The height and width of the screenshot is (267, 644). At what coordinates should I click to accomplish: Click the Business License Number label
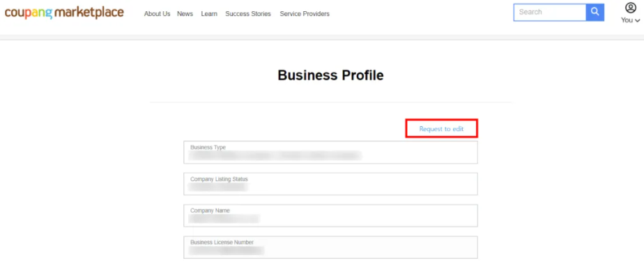[x=222, y=243]
